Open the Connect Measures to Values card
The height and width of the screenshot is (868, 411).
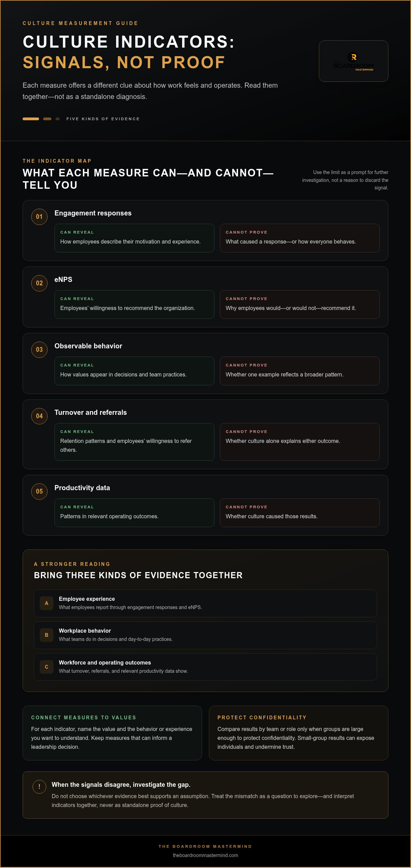pos(112,733)
